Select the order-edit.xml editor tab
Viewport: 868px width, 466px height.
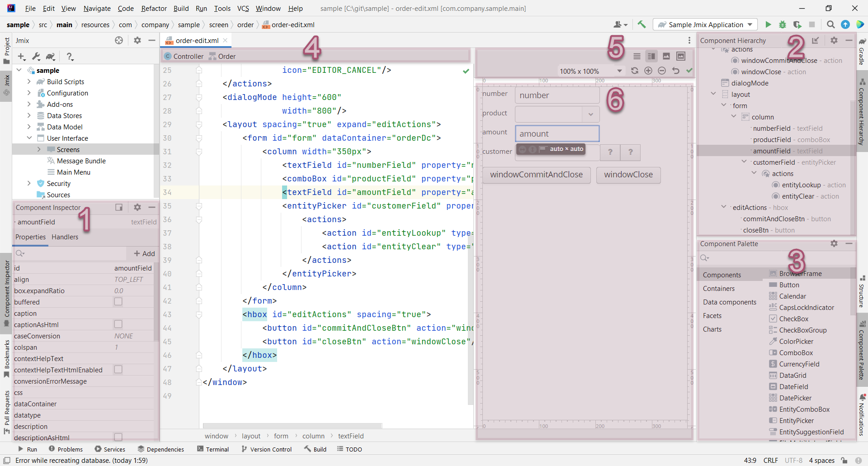(x=197, y=40)
